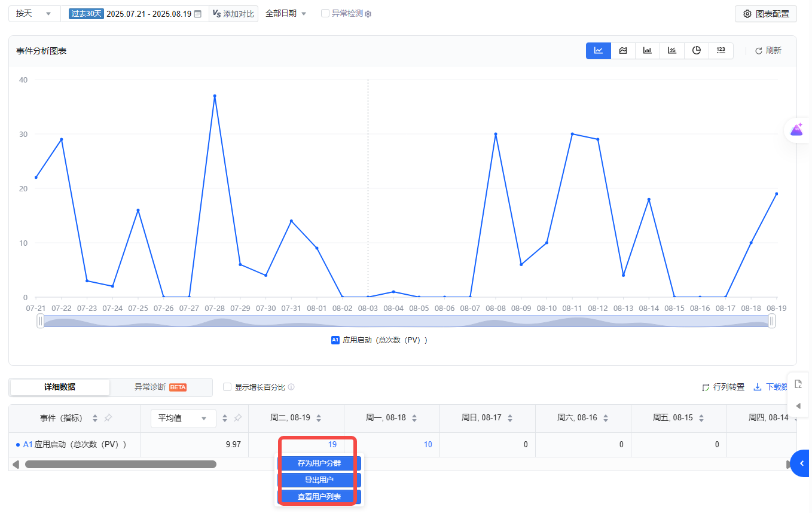Image resolution: width=812 pixels, height=513 pixels.
Task: Choose 查看用户列表 from the popup
Action: point(319,497)
